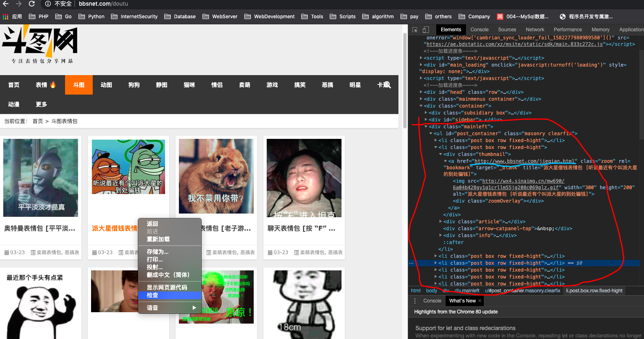Expand the mainmenus container div node
The image size is (644, 339).
coord(421,99)
